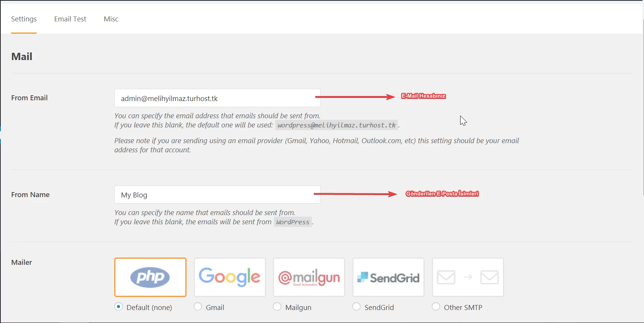
Task: Switch to the Email Test tab
Action: [70, 19]
